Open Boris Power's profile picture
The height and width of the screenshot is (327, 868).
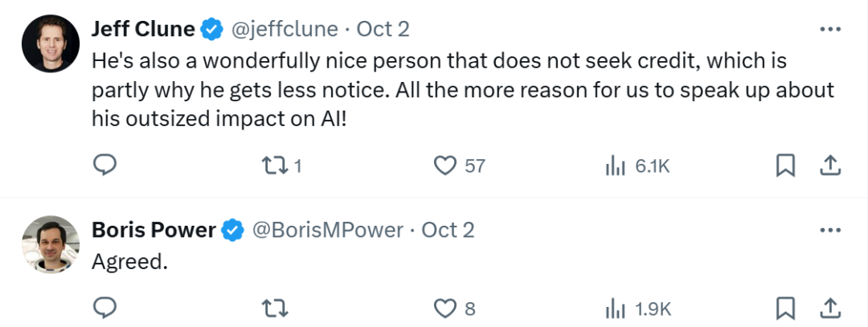[50, 244]
